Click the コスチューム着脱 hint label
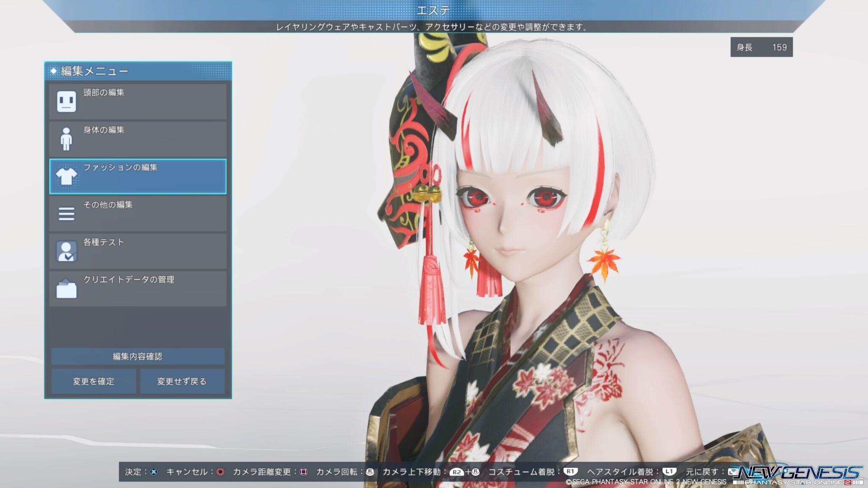This screenshot has height=488, width=868. coord(521,472)
